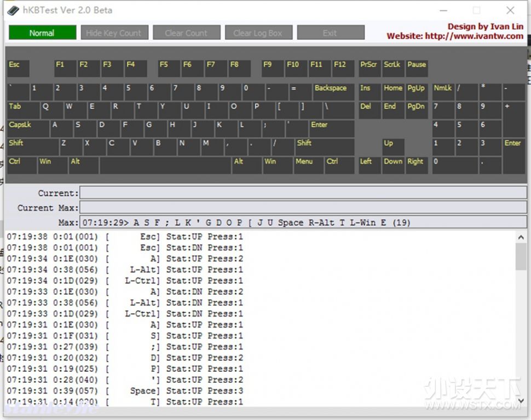This screenshot has height=420, width=531.
Task: Click the spacebar key tile
Action: [165, 165]
